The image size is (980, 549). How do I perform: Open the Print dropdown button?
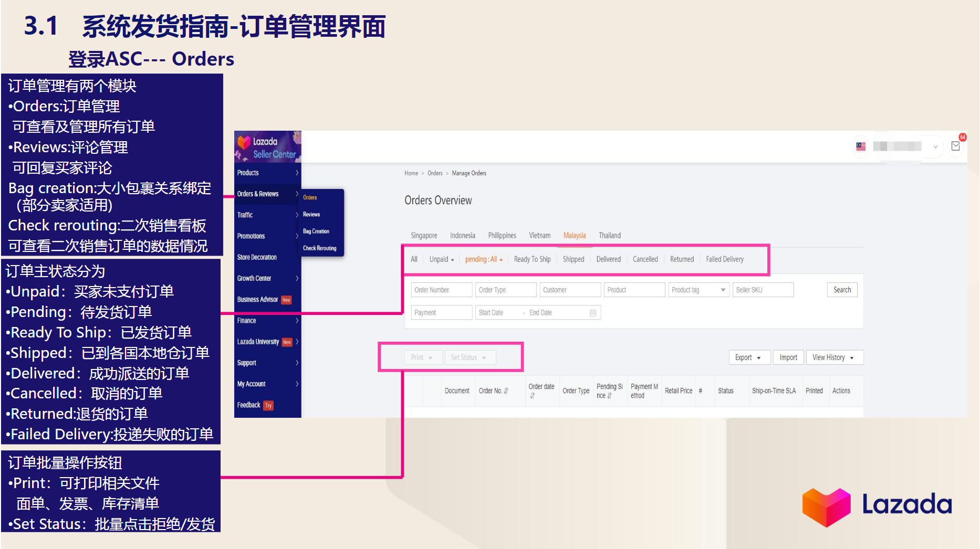[423, 357]
